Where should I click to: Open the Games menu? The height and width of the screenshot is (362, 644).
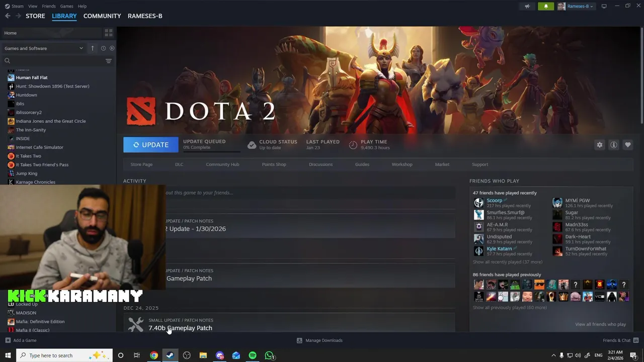click(66, 6)
